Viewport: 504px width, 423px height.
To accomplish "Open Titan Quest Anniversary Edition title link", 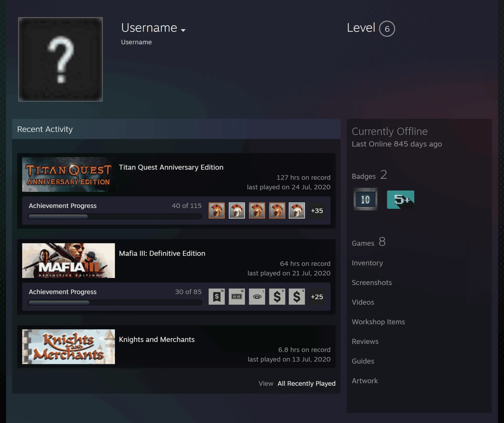I will coord(171,167).
